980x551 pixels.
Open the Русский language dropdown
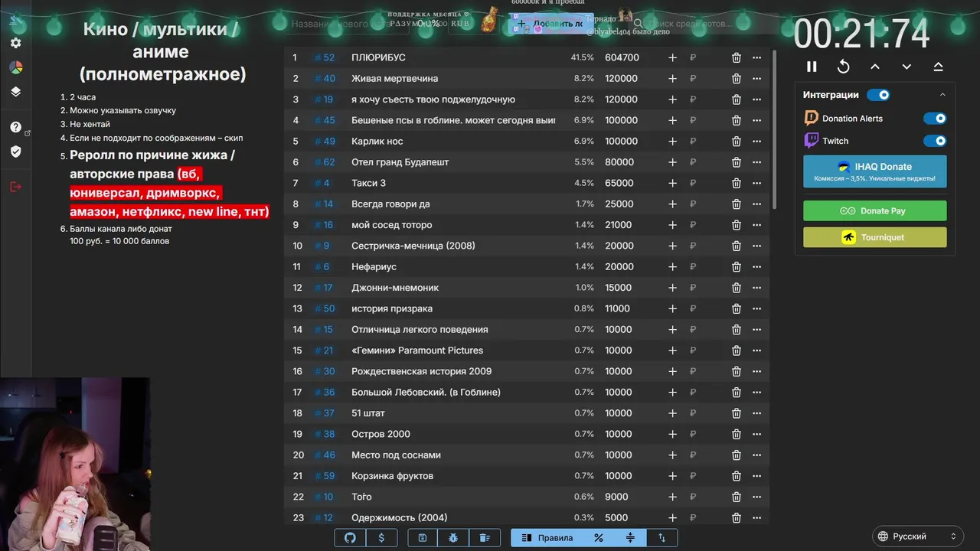pos(918,536)
